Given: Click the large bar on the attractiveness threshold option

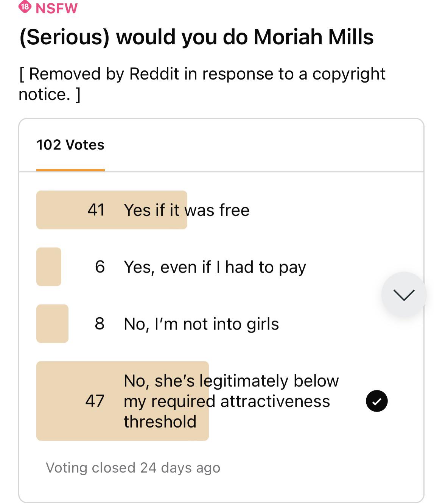Looking at the screenshot, I should pos(122,401).
